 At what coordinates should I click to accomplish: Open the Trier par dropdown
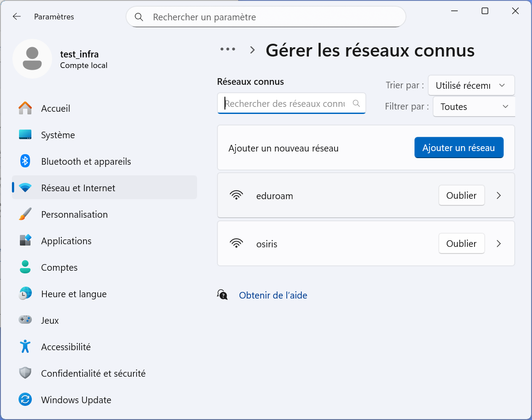pyautogui.click(x=471, y=86)
